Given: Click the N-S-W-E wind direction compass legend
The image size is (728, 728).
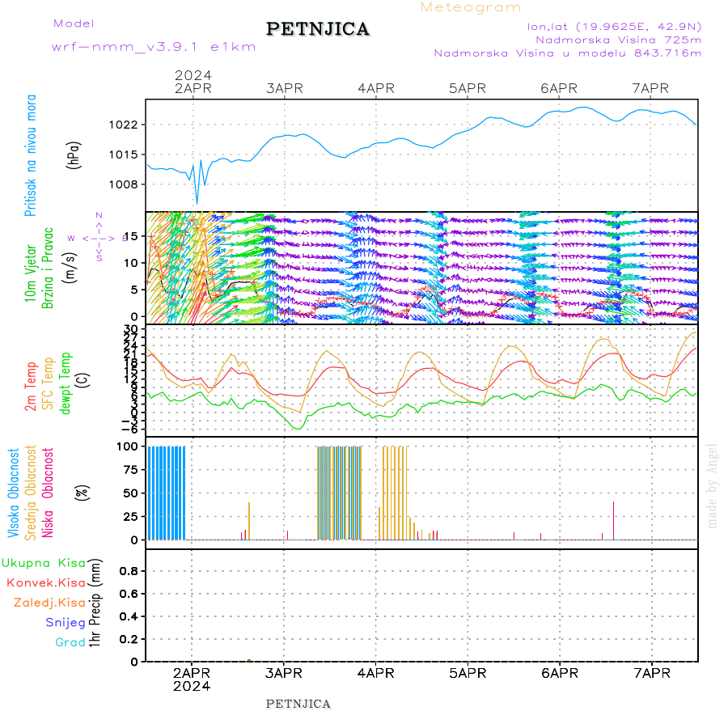Looking at the screenshot, I should (99, 238).
